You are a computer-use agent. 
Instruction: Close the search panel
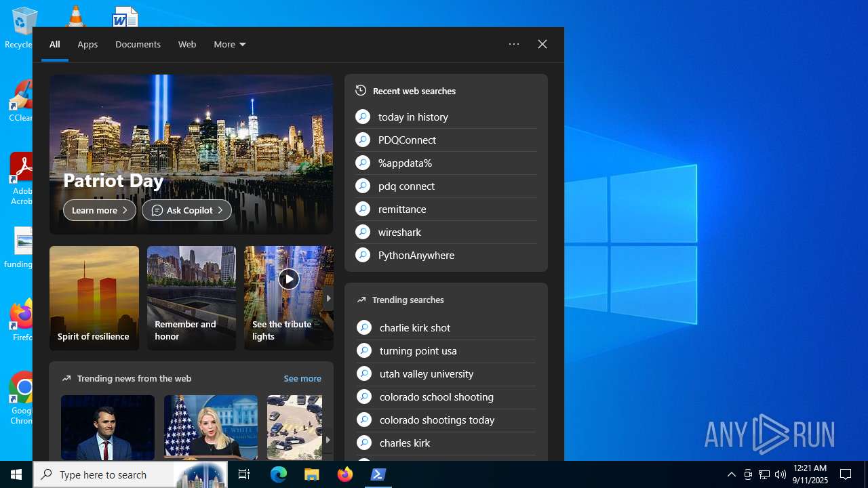542,44
